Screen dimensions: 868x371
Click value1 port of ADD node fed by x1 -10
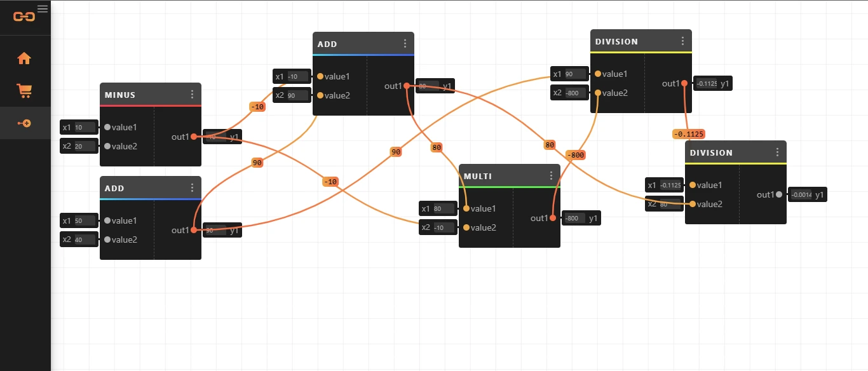[x=320, y=76]
